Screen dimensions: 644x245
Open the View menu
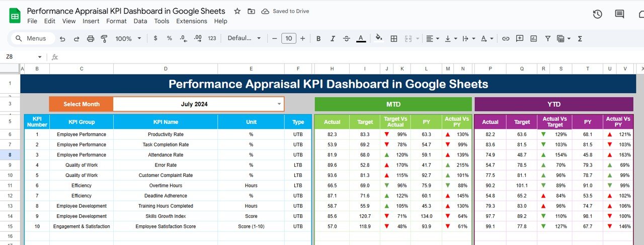[69, 21]
